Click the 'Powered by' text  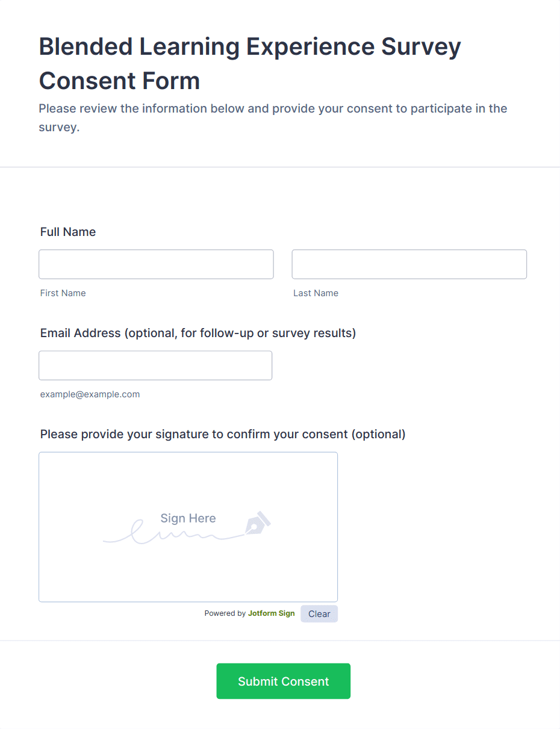[225, 613]
